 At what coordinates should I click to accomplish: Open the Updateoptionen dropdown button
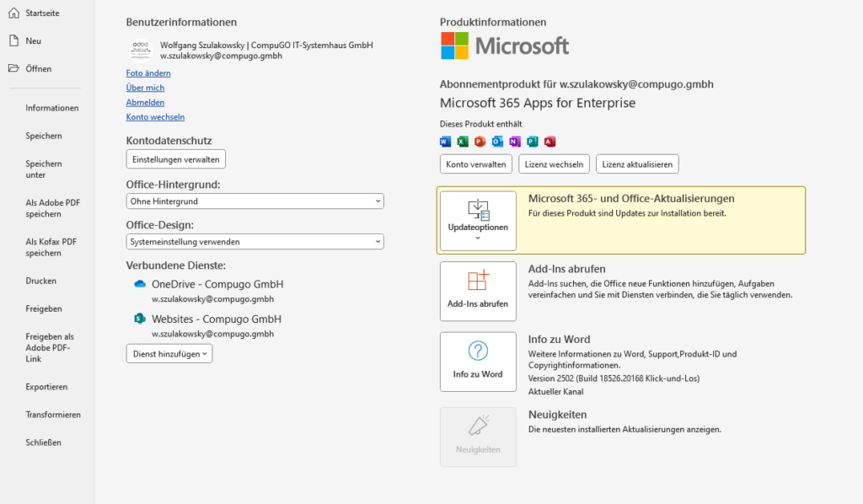click(478, 221)
